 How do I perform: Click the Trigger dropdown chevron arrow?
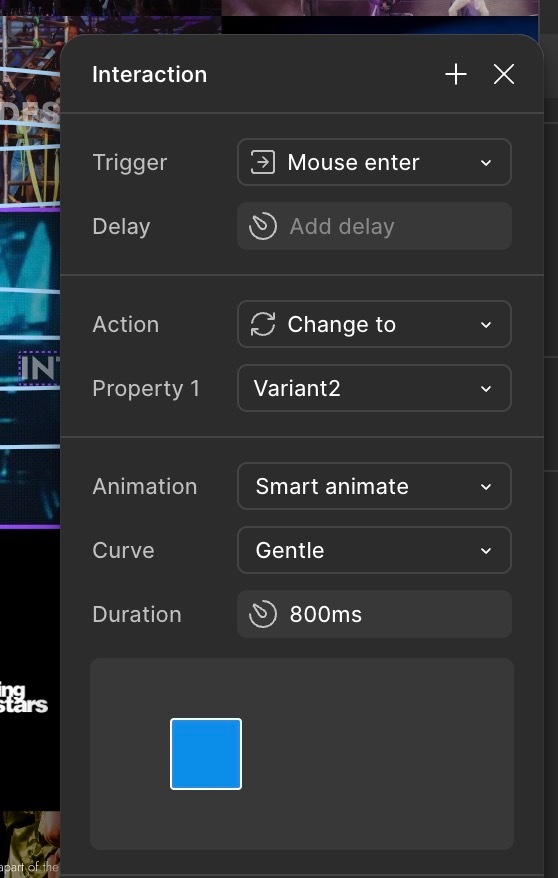click(x=486, y=163)
